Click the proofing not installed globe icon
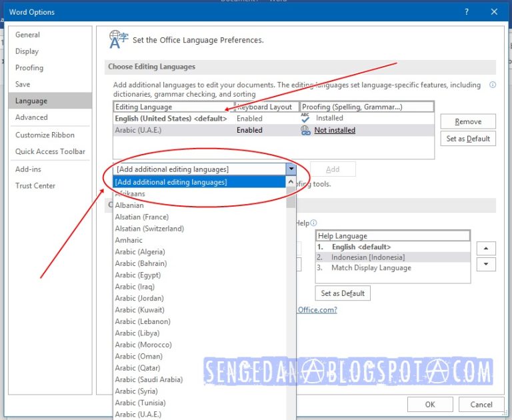 pos(305,130)
